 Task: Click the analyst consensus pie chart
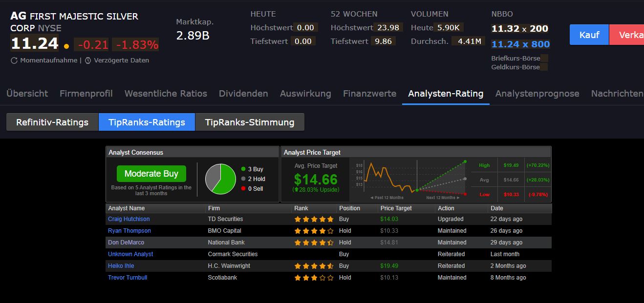(x=220, y=179)
